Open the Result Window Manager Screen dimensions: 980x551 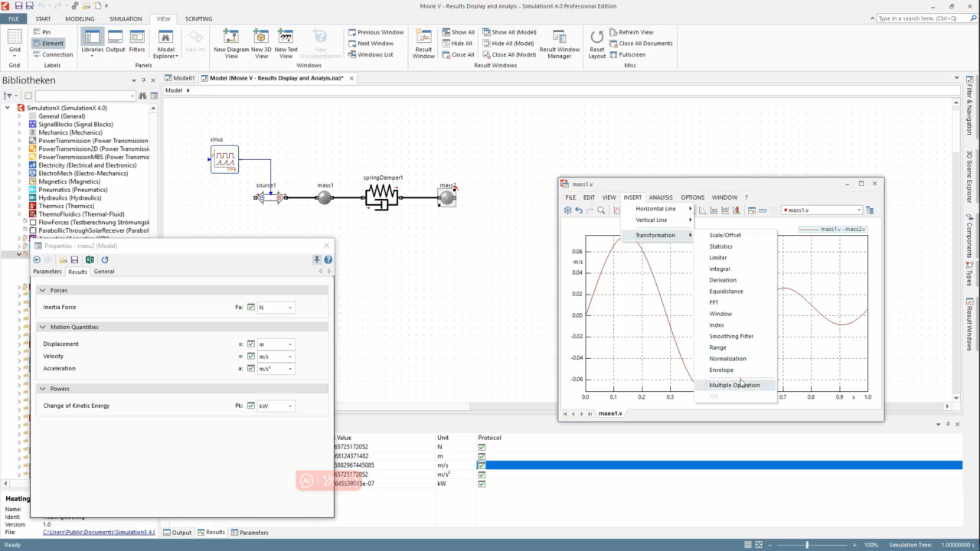(x=560, y=44)
